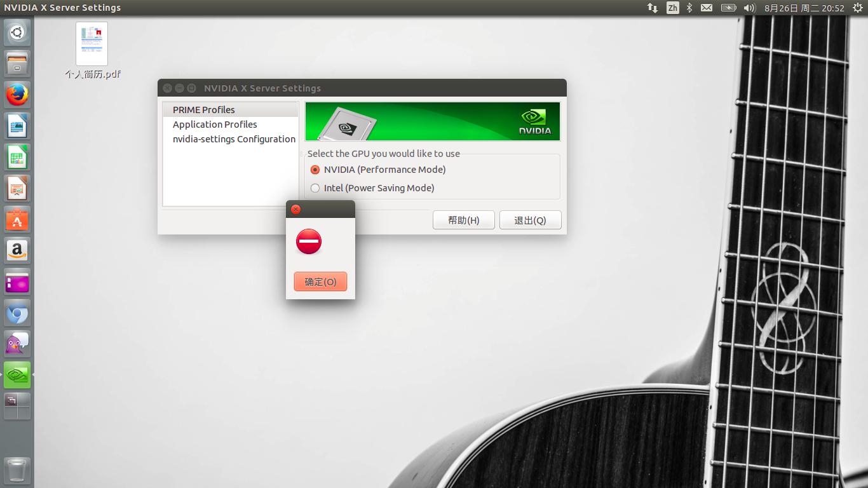
Task: Open the Bluetooth indicator menu
Action: pyautogui.click(x=689, y=8)
